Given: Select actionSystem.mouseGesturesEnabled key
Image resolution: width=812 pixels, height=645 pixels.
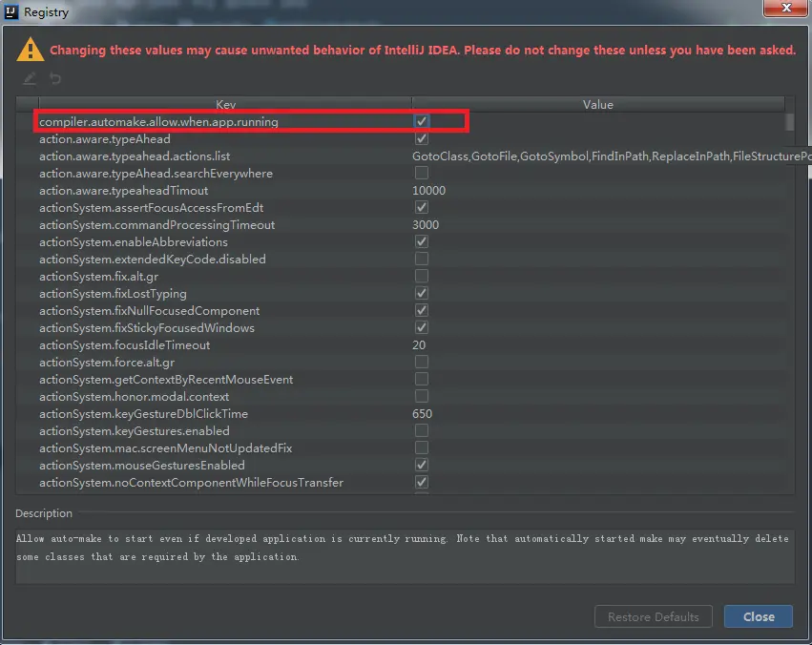Looking at the screenshot, I should (142, 465).
